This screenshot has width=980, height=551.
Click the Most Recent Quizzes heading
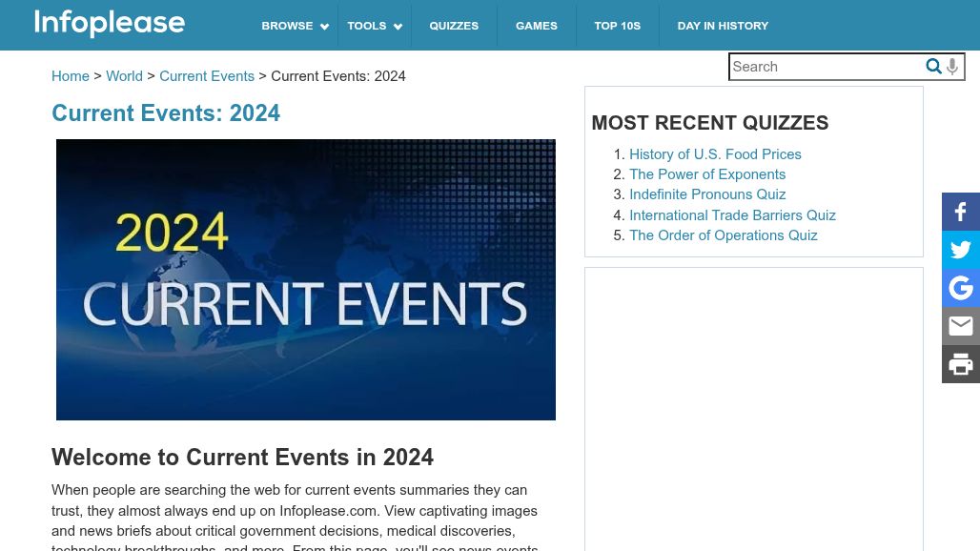[x=710, y=122]
